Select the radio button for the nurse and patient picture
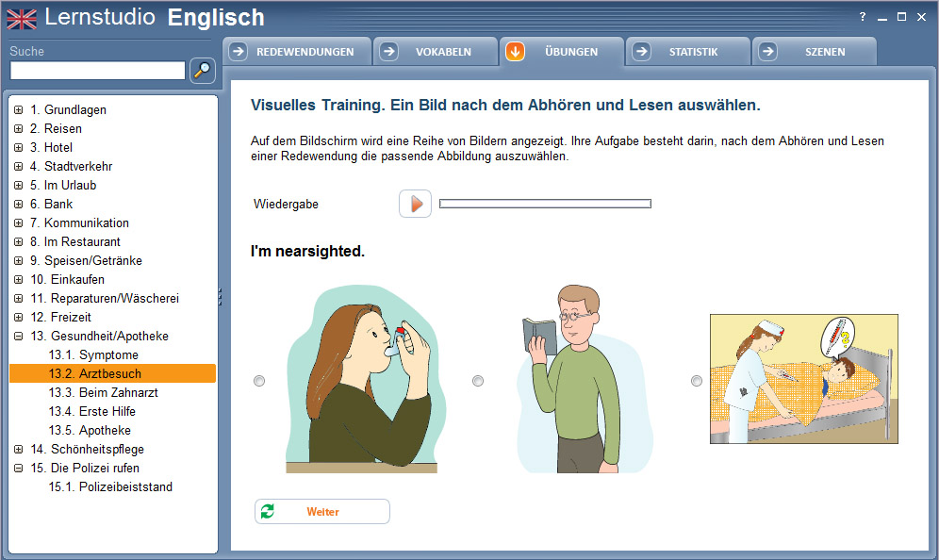 click(x=697, y=381)
